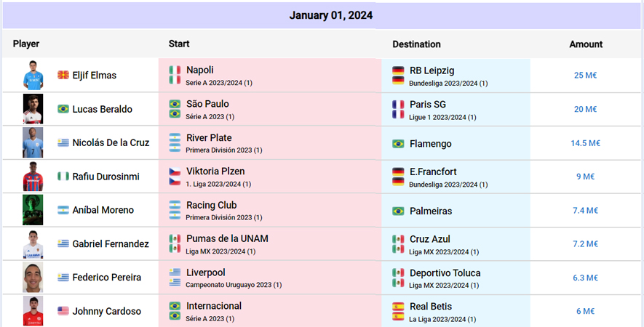Open the Pumas de la UNAM link
The height and width of the screenshot is (327, 644).
pyautogui.click(x=227, y=239)
